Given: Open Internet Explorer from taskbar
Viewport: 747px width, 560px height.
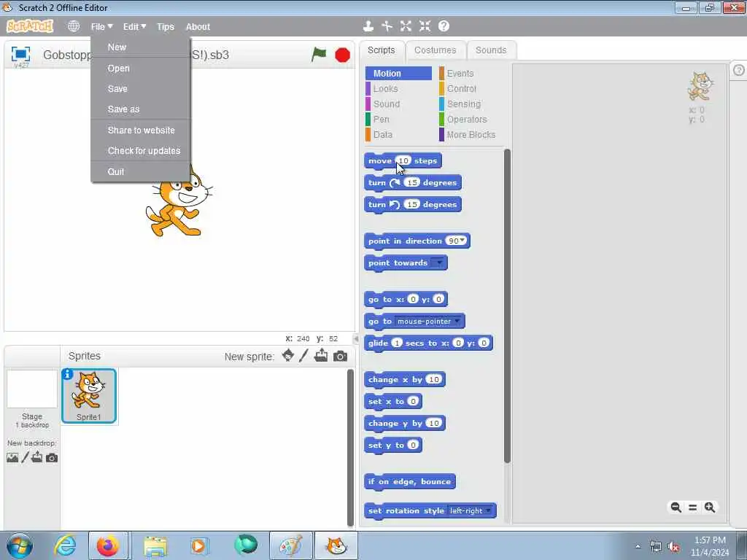Looking at the screenshot, I should [65, 545].
